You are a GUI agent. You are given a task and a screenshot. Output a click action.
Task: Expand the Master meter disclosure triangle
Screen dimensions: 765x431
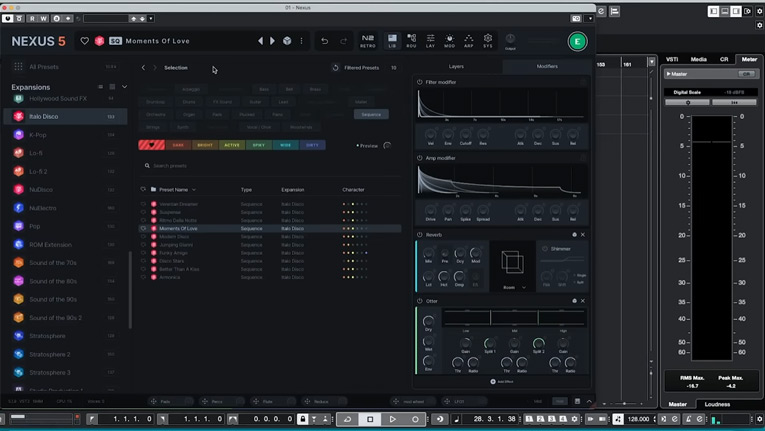pos(668,74)
